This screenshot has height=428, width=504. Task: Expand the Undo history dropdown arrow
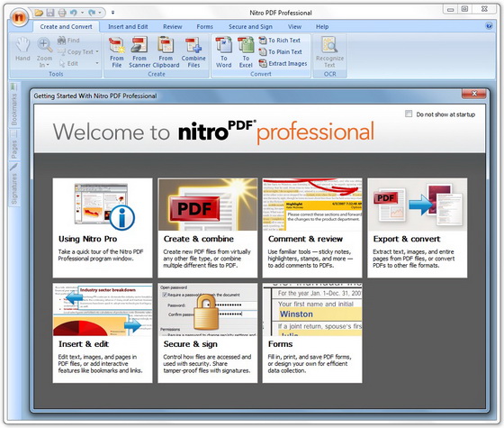click(82, 13)
